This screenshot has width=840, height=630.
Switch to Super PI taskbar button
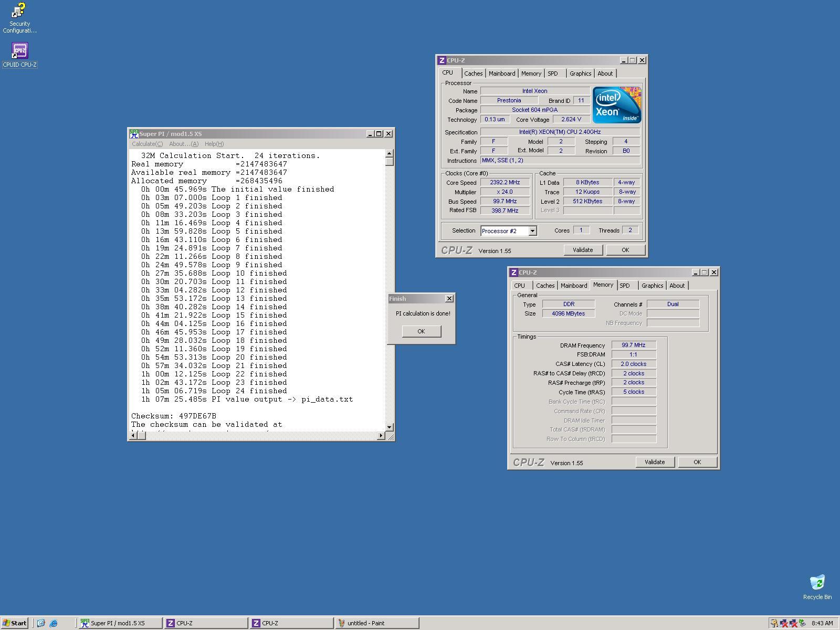point(120,623)
